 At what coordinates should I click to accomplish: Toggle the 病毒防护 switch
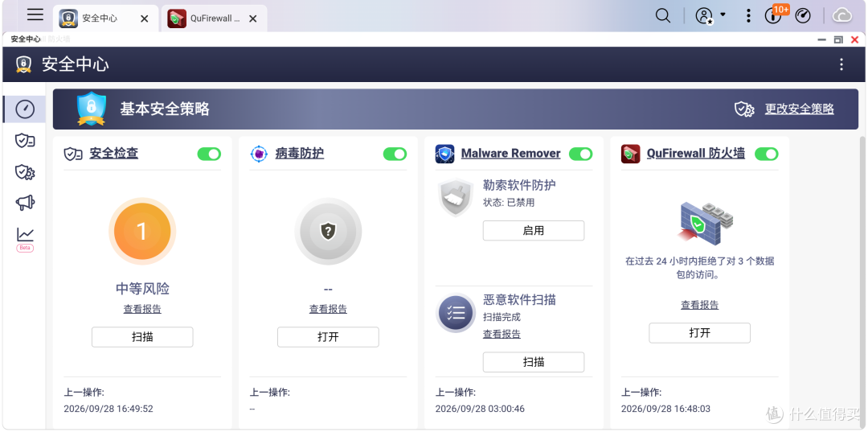point(395,154)
